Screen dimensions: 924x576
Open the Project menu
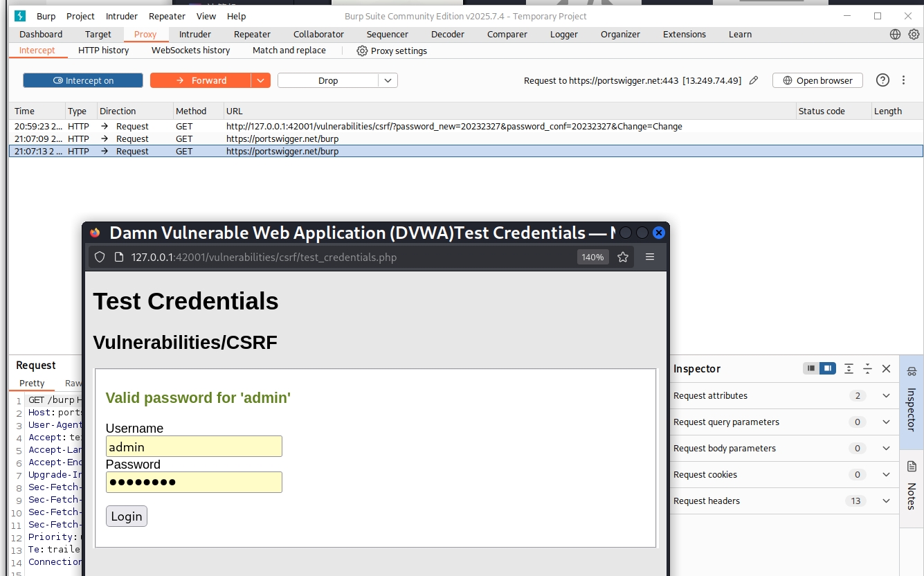[81, 16]
